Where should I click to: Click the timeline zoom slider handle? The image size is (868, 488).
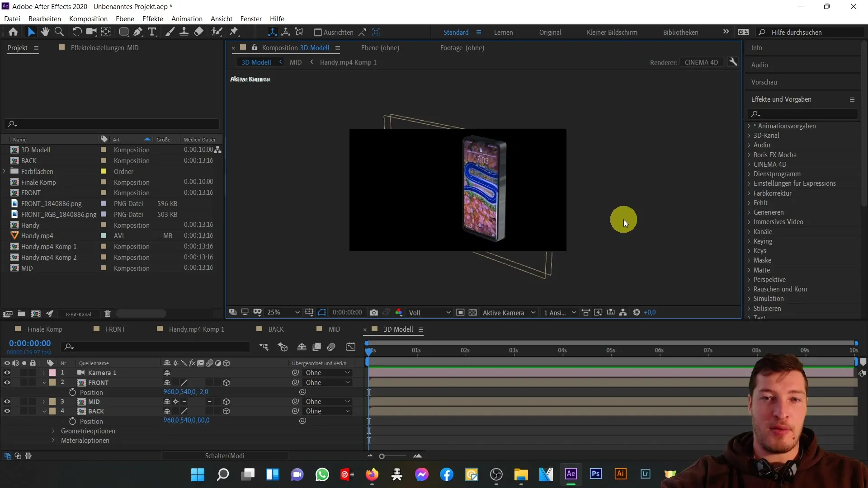(x=382, y=456)
